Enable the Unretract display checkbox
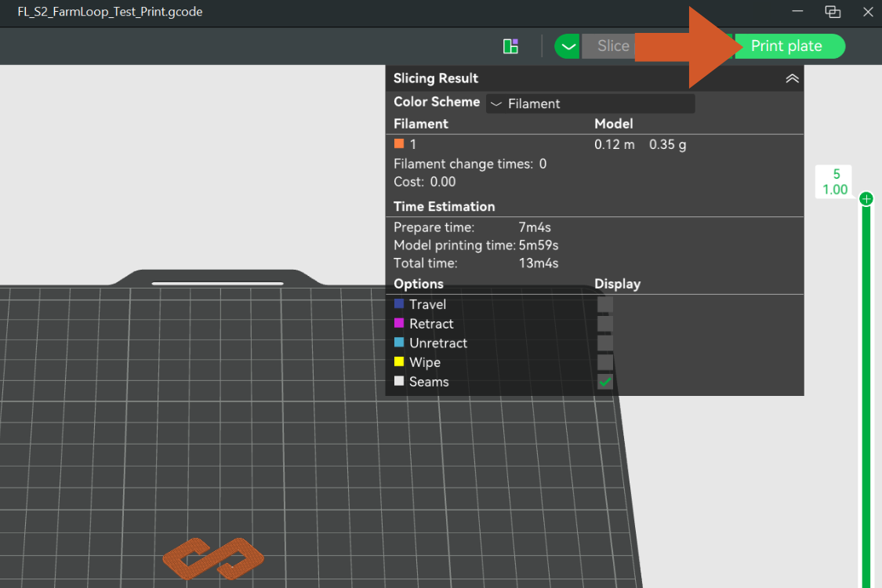 [x=605, y=343]
